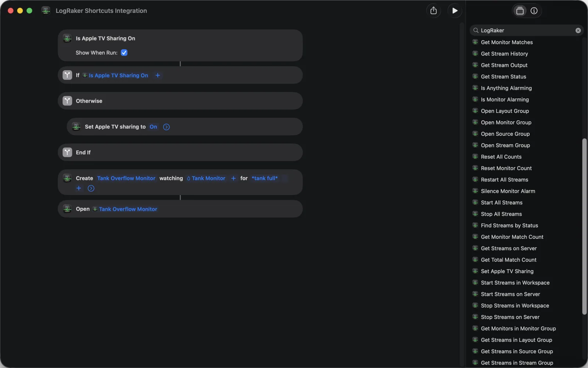The image size is (588, 368).
Task: Open the shortcut details info icon
Action: (534, 11)
